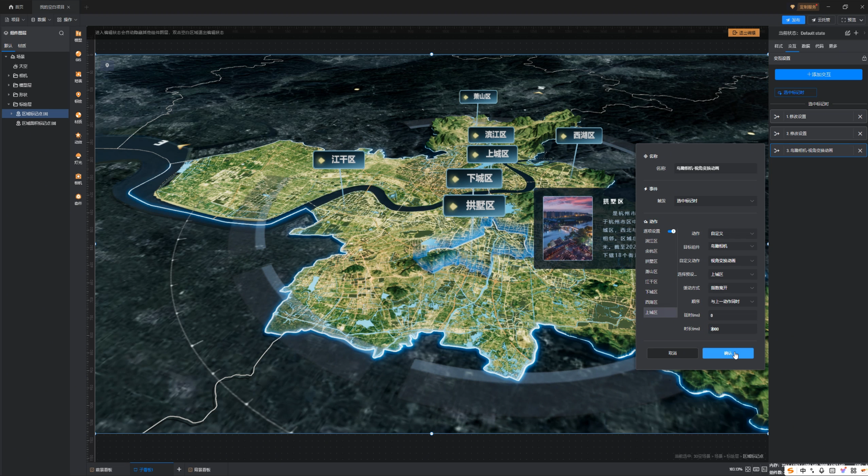This screenshot has height=476, width=868.
Task: Click the 选中标记时 event chip
Action: click(795, 93)
